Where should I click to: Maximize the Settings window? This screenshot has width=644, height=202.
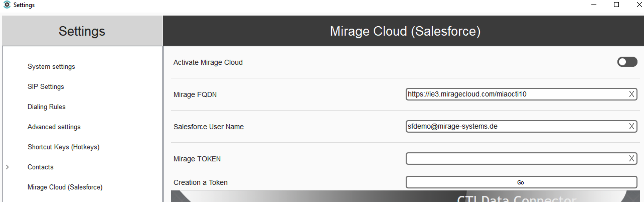point(616,5)
